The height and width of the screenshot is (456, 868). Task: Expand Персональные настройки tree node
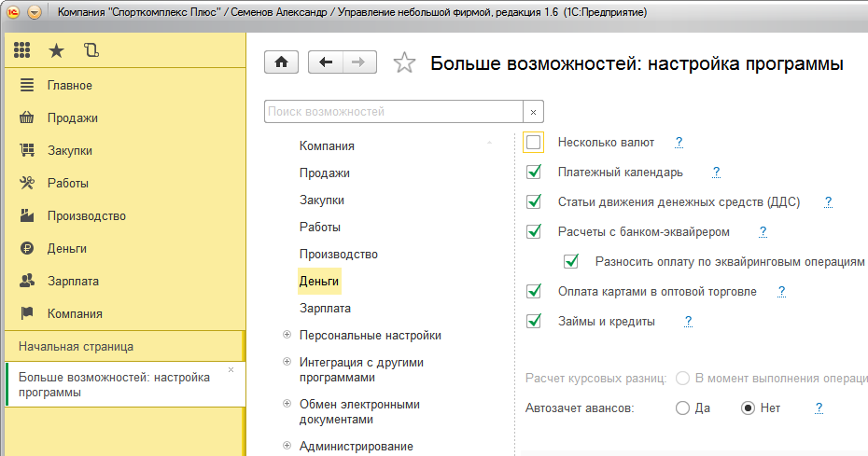(x=286, y=335)
